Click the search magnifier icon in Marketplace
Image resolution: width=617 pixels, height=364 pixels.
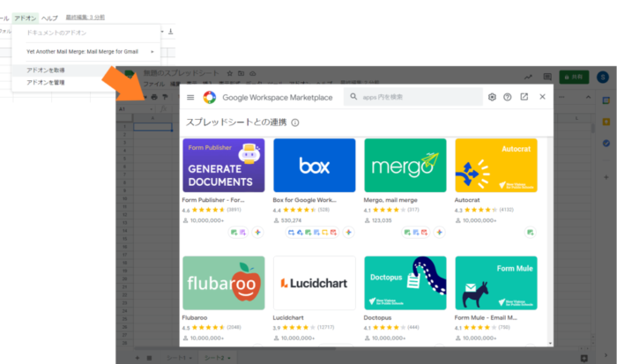point(353,97)
